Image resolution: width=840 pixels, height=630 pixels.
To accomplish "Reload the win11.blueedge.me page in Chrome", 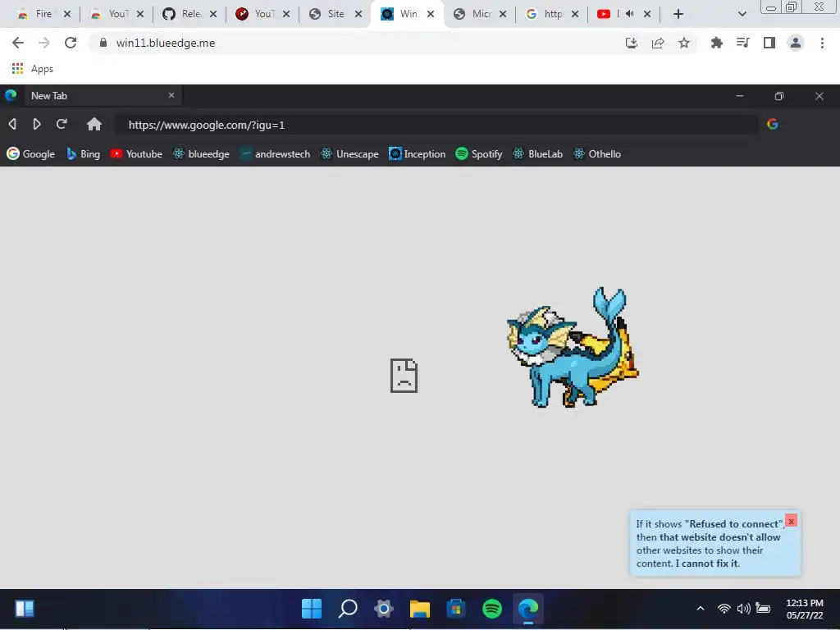I will coord(71,43).
